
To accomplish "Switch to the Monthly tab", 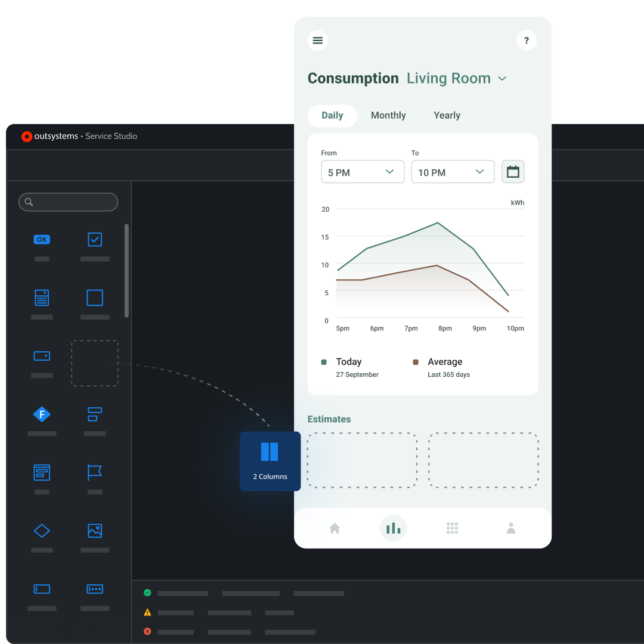I will (x=388, y=115).
